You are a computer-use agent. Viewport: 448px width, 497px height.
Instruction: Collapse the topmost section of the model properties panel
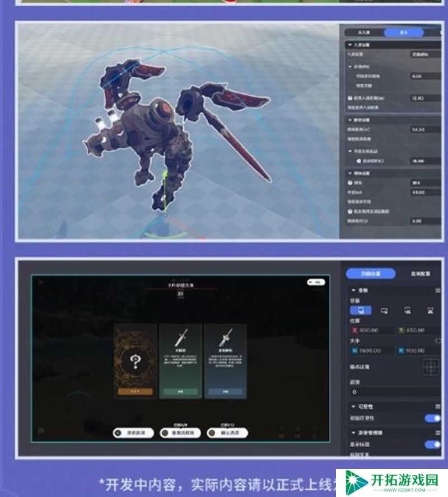(349, 45)
